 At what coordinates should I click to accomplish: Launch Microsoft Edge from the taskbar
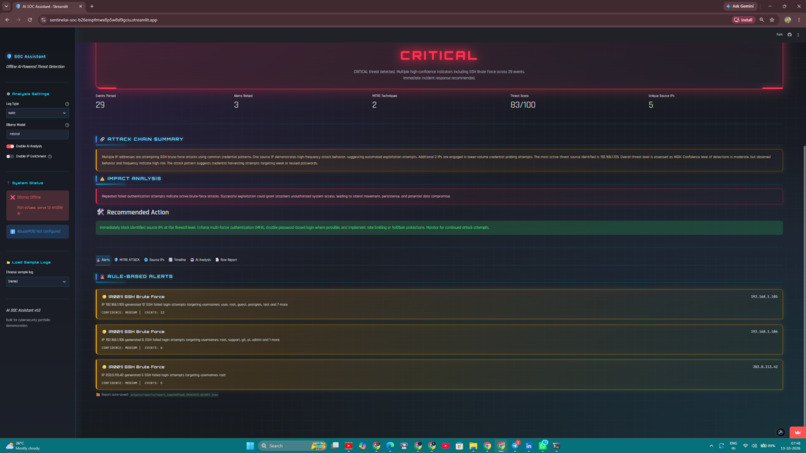390,446
